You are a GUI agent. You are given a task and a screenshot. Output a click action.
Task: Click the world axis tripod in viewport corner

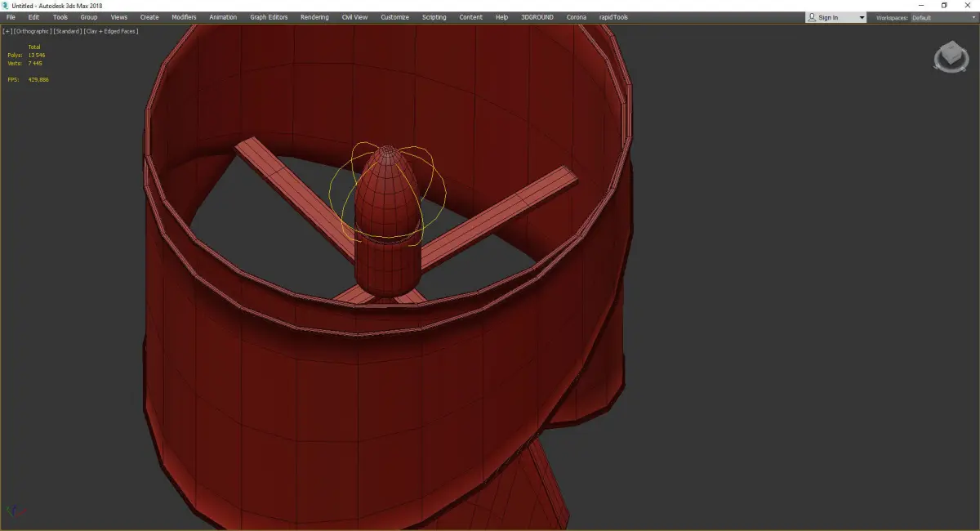(x=15, y=511)
